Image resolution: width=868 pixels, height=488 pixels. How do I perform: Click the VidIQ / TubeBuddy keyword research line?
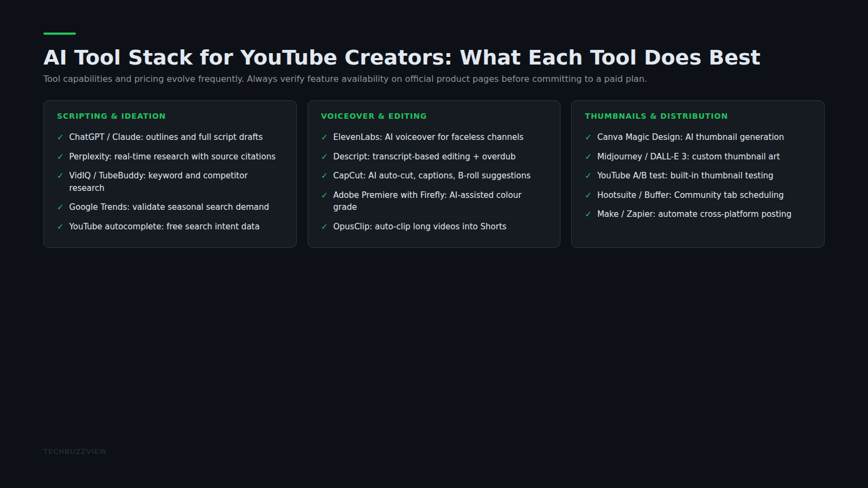tap(158, 182)
